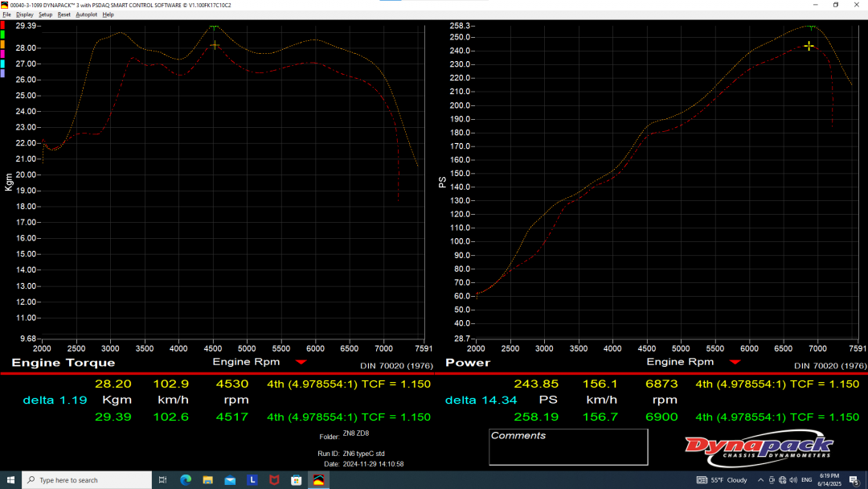Open the clock showing 6:19 PM

(829, 479)
